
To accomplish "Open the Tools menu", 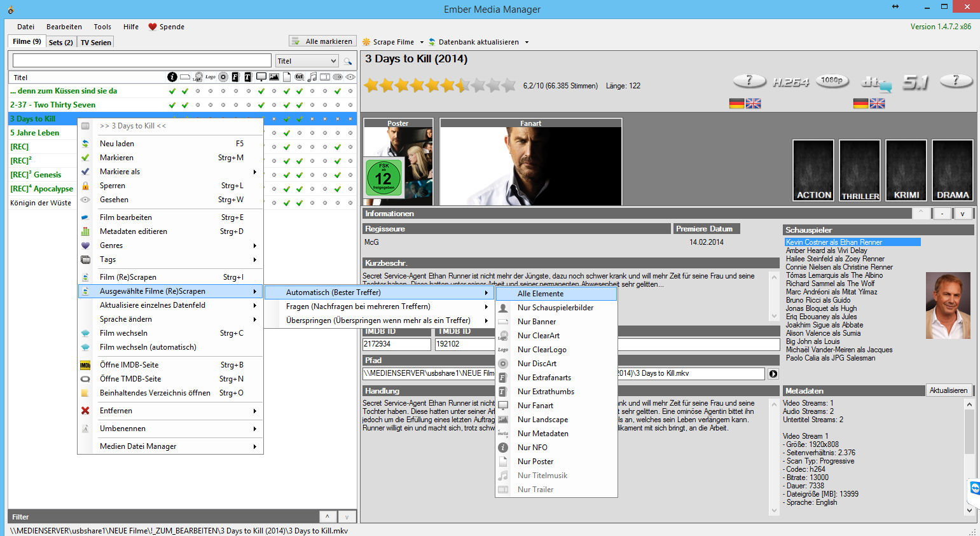I will 102,27.
